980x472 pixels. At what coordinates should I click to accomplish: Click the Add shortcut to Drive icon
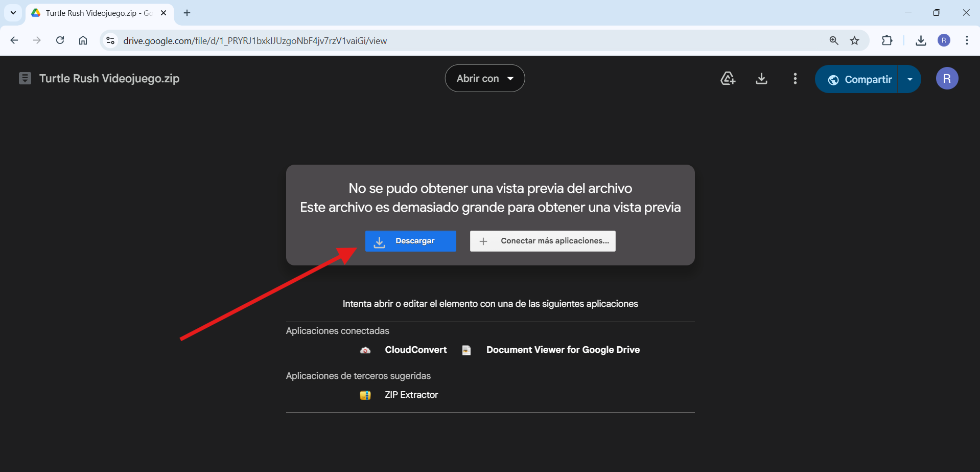(x=728, y=78)
